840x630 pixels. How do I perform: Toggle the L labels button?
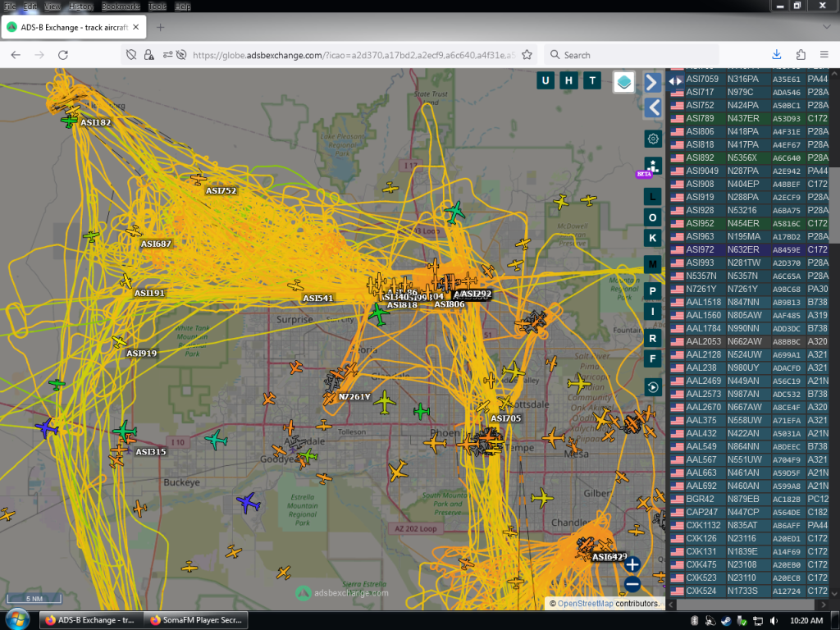click(x=652, y=197)
